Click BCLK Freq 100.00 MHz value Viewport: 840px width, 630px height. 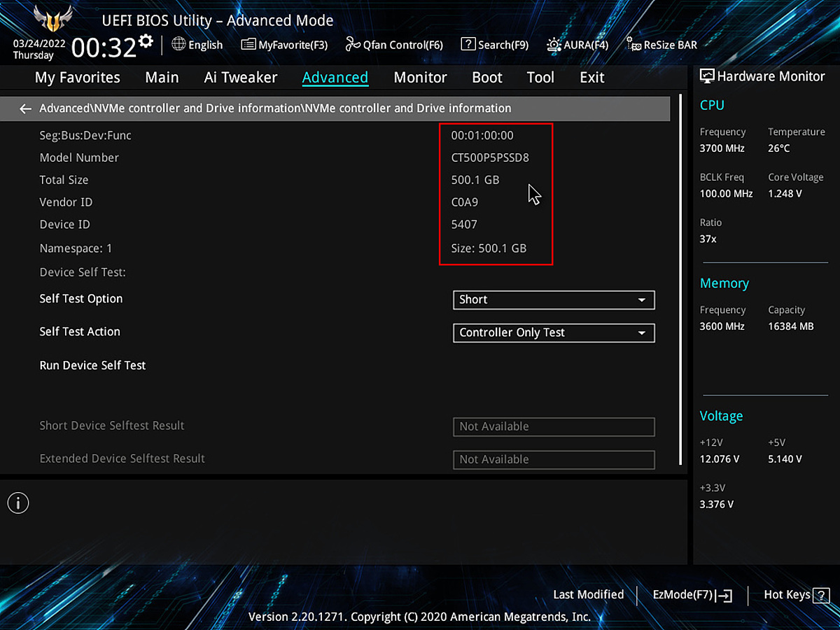727,194
